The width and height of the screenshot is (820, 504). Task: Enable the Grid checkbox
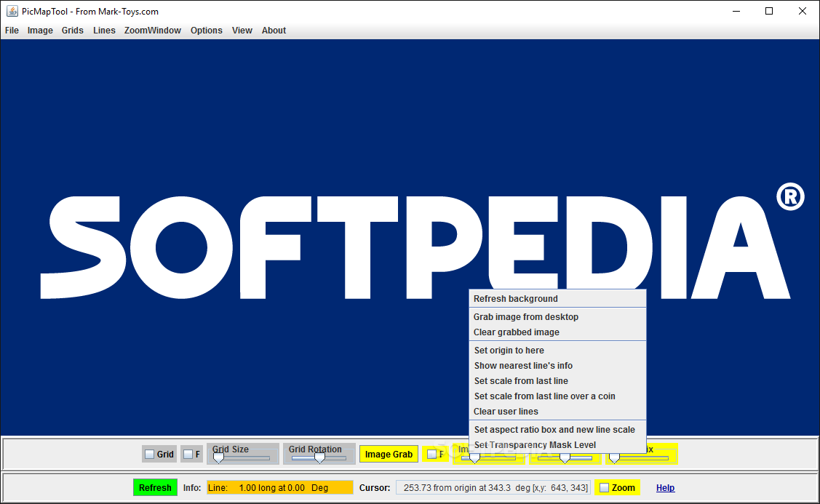150,455
